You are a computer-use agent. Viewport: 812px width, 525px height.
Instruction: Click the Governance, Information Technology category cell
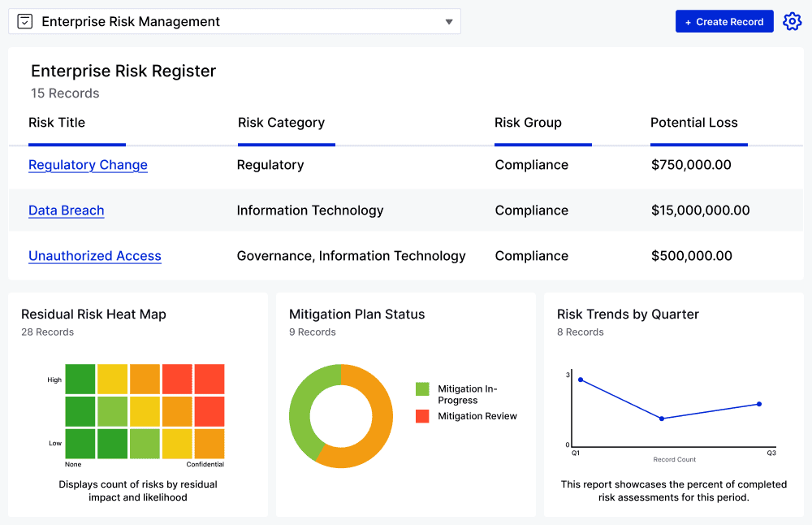tap(351, 256)
